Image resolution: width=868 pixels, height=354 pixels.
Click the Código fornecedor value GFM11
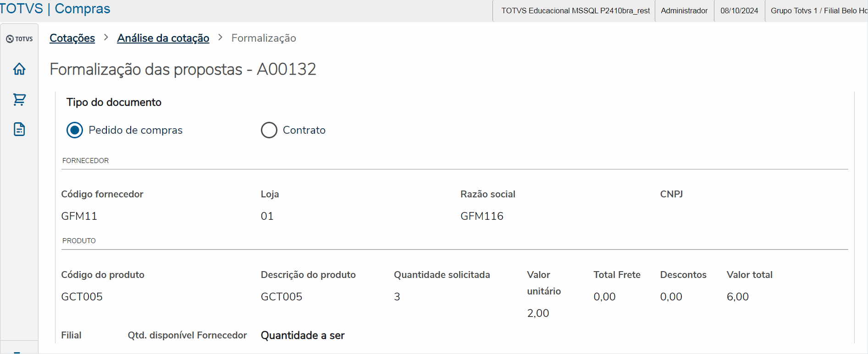click(79, 216)
